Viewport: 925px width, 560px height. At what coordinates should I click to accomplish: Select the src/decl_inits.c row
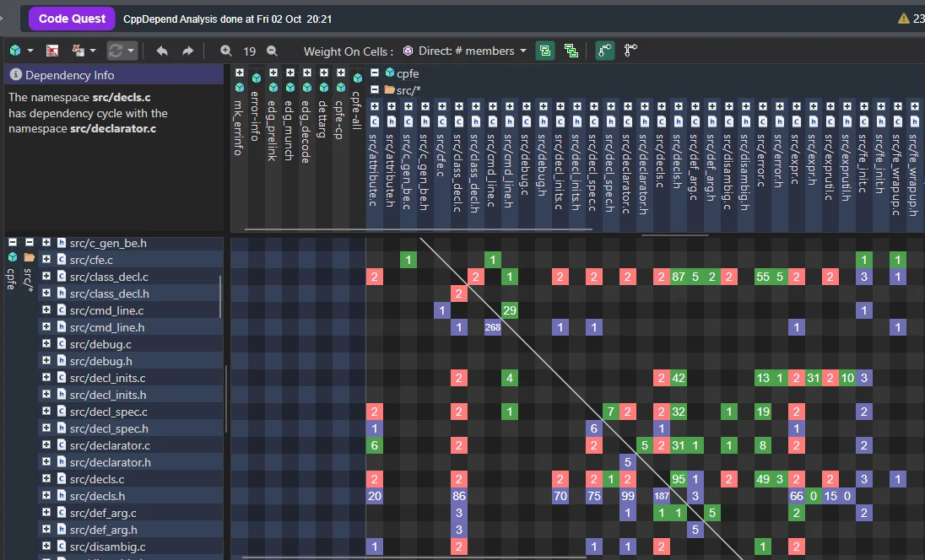tap(131, 378)
